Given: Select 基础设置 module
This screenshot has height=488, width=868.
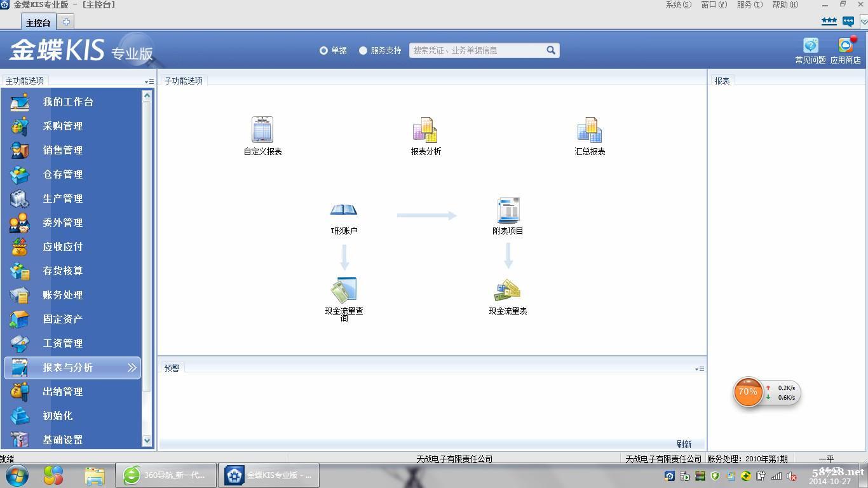Looking at the screenshot, I should pyautogui.click(x=63, y=440).
